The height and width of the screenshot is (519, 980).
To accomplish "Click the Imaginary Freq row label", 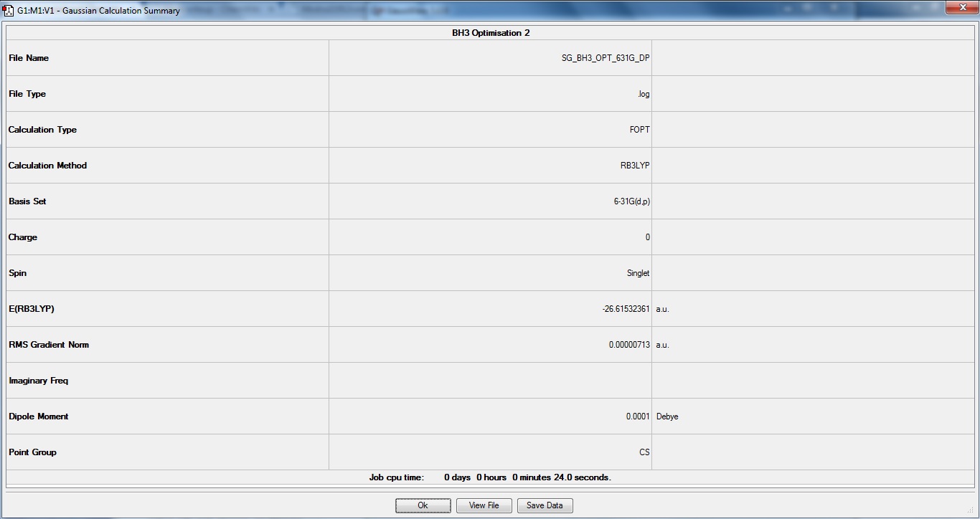I will tap(38, 381).
